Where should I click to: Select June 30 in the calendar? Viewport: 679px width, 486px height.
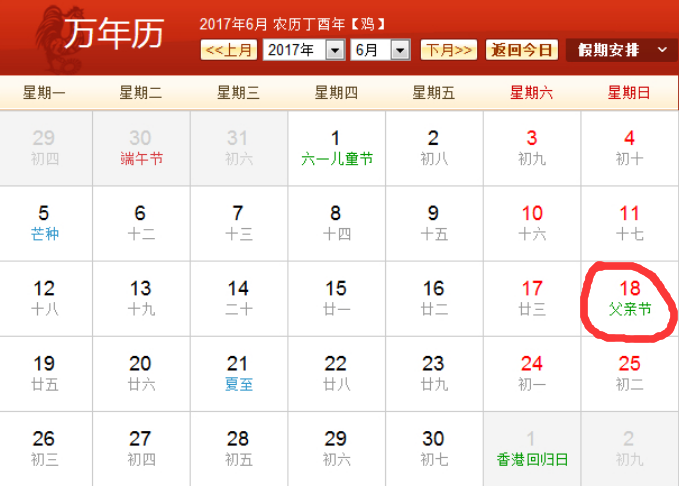(433, 447)
